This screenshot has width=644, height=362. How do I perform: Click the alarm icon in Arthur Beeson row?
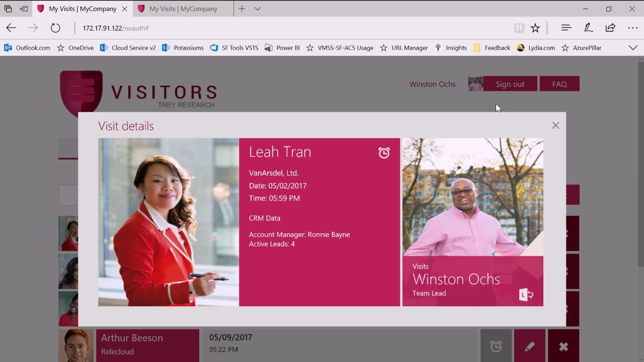coord(496,346)
